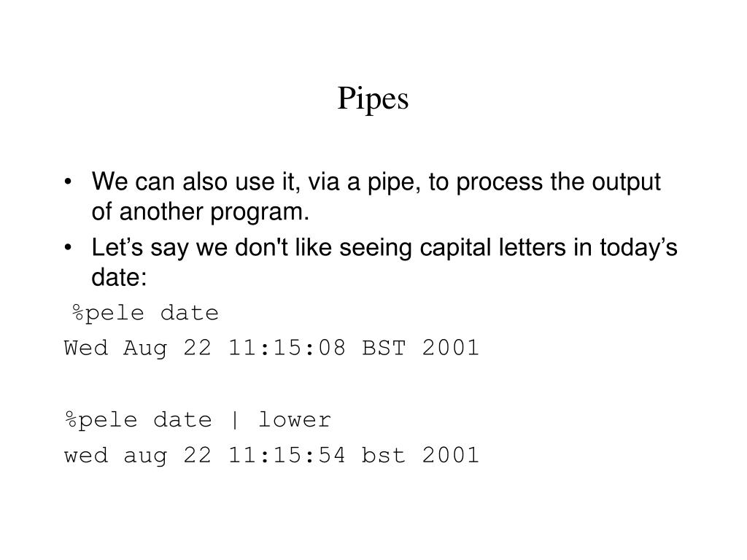Click "2001" in the first date output
The image size is (747, 560).
point(451,348)
